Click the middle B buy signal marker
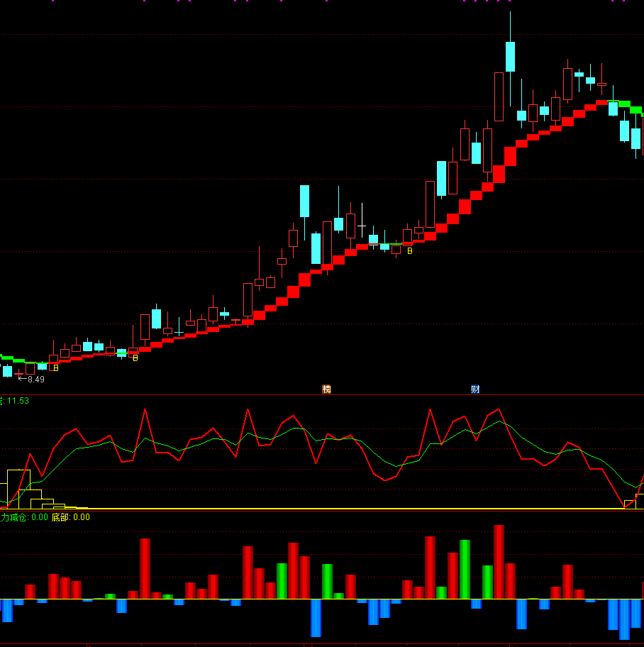644x647 pixels. coord(135,358)
